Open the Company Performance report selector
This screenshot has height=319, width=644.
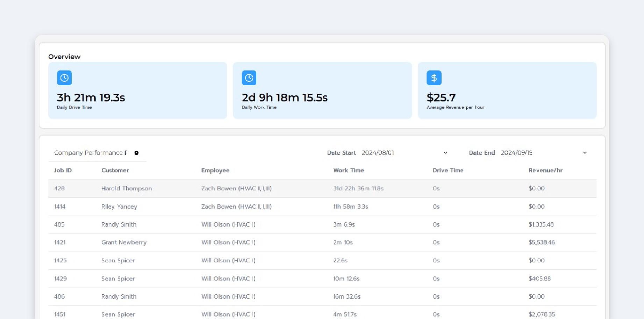91,153
